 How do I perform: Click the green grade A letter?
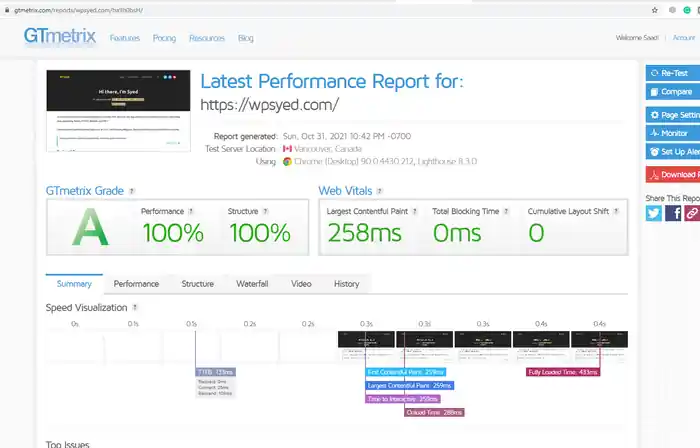(90, 228)
